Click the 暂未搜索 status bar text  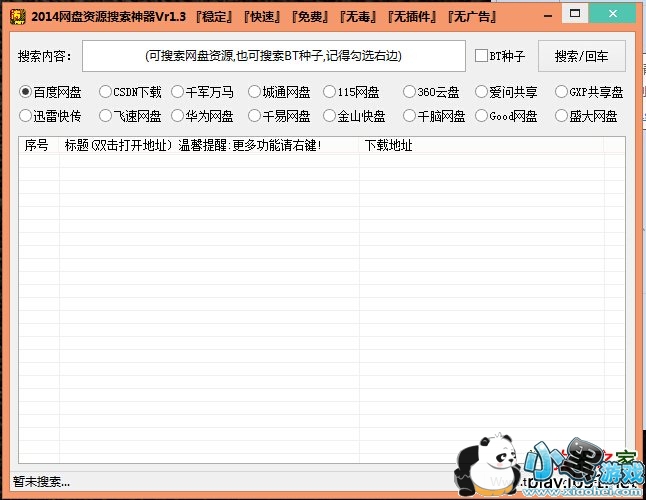click(41, 481)
